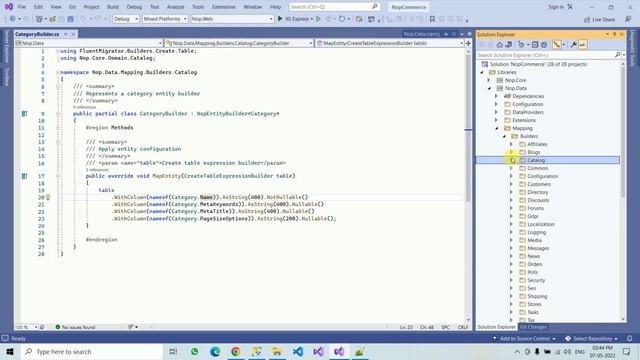Open the File menu
640x360 pixels.
22,7
